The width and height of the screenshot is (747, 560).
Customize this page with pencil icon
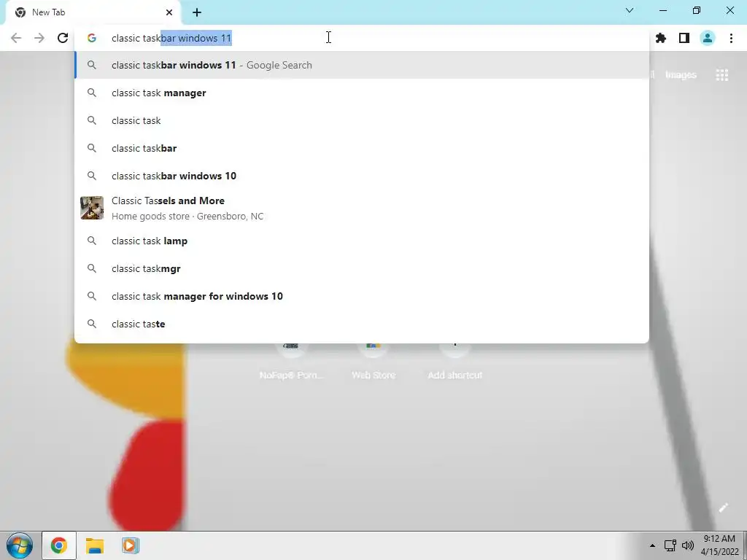(x=723, y=507)
